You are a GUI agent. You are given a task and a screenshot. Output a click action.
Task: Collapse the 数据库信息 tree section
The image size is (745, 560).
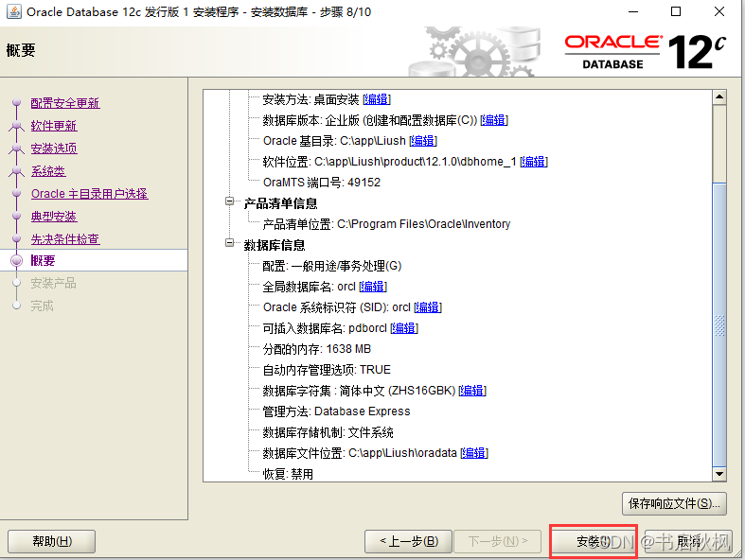(229, 243)
